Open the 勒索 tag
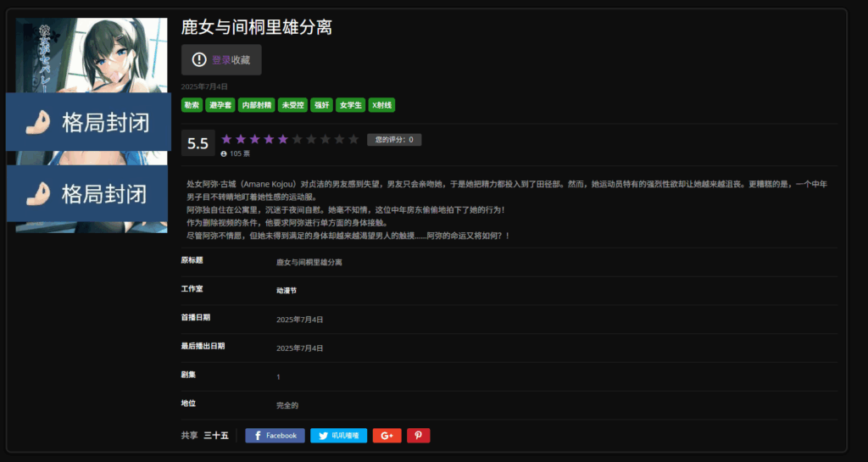The image size is (868, 462). point(192,105)
